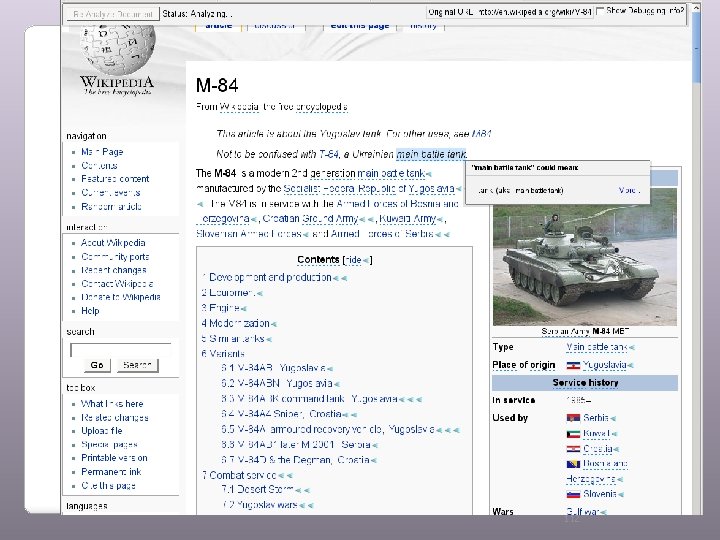Click the highlighted main battle tank link

point(431,154)
